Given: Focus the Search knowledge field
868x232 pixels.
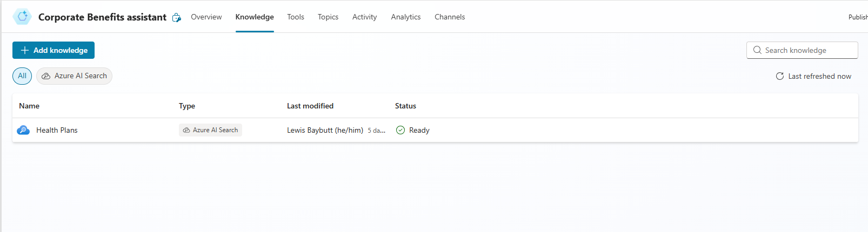Looking at the screenshot, I should [802, 50].
